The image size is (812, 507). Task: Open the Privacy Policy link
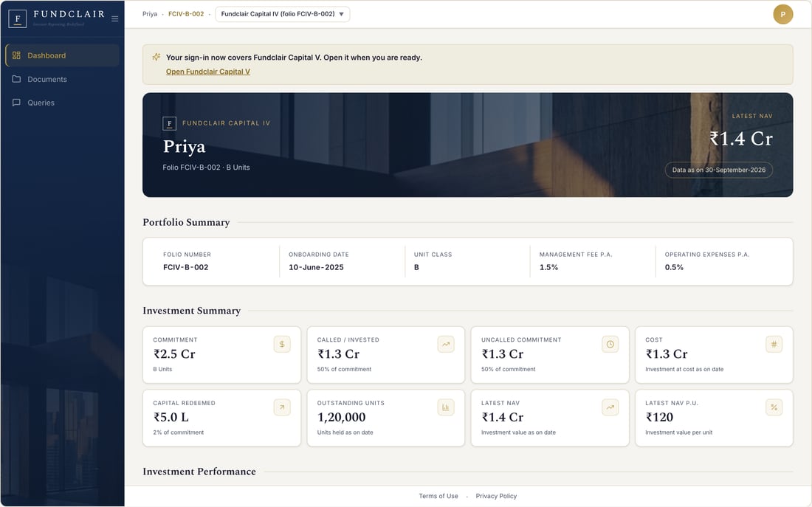(496, 496)
